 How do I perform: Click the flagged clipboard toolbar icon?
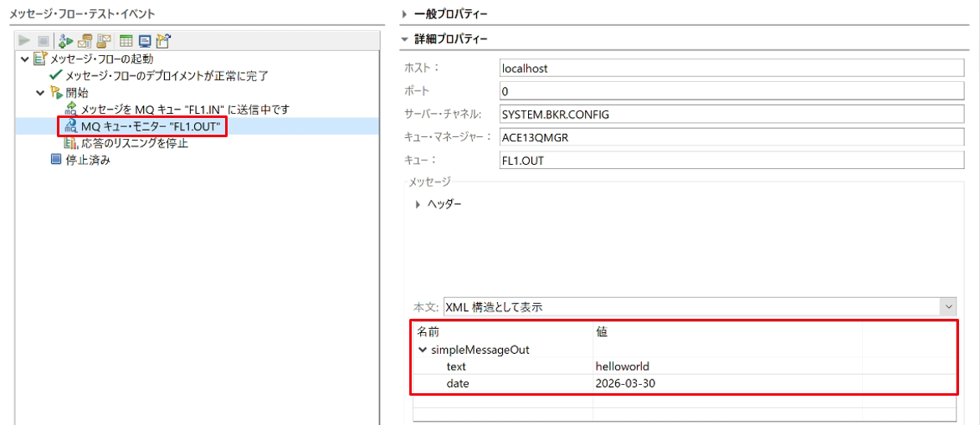pos(163,41)
